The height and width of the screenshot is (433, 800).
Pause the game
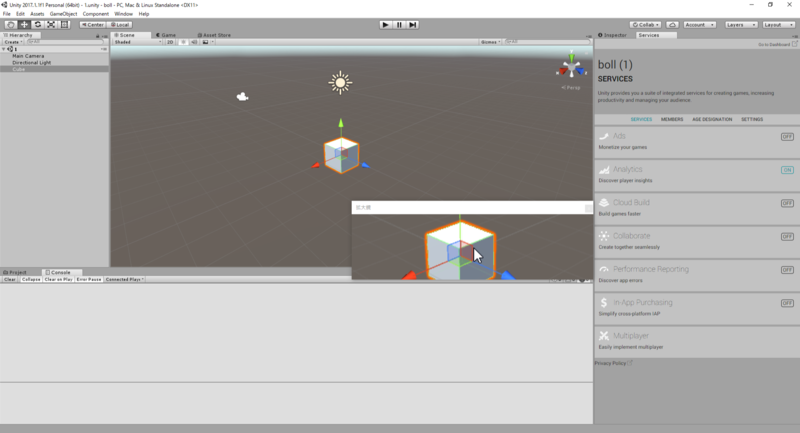tap(399, 24)
